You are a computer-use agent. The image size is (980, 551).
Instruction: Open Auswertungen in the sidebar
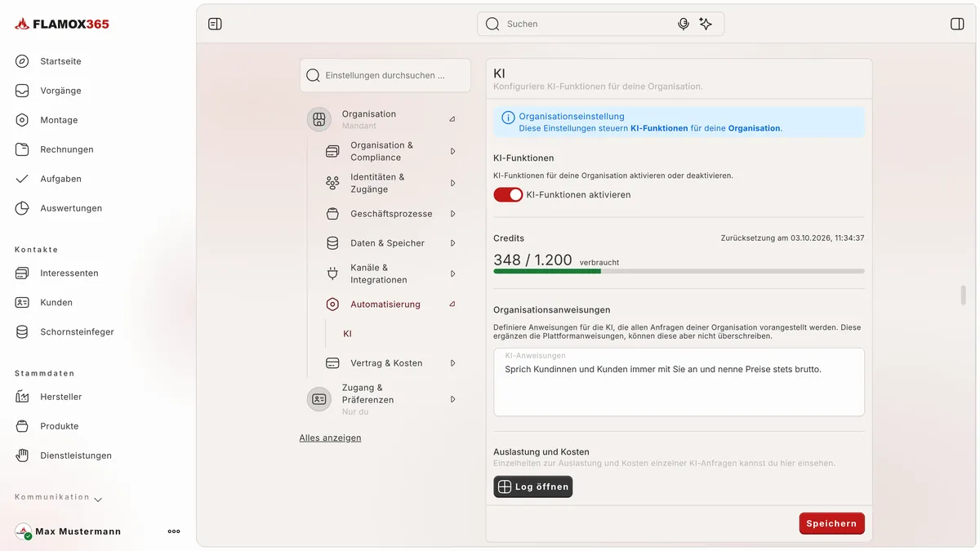(x=71, y=208)
